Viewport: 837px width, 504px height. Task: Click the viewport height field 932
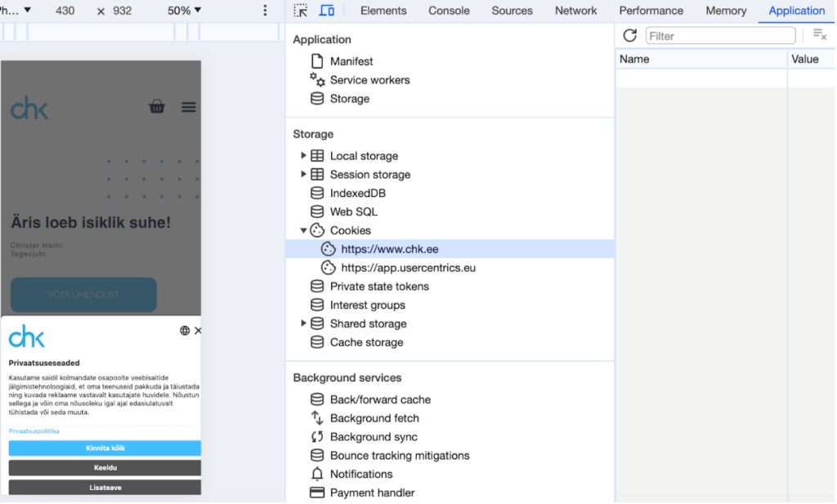[123, 11]
